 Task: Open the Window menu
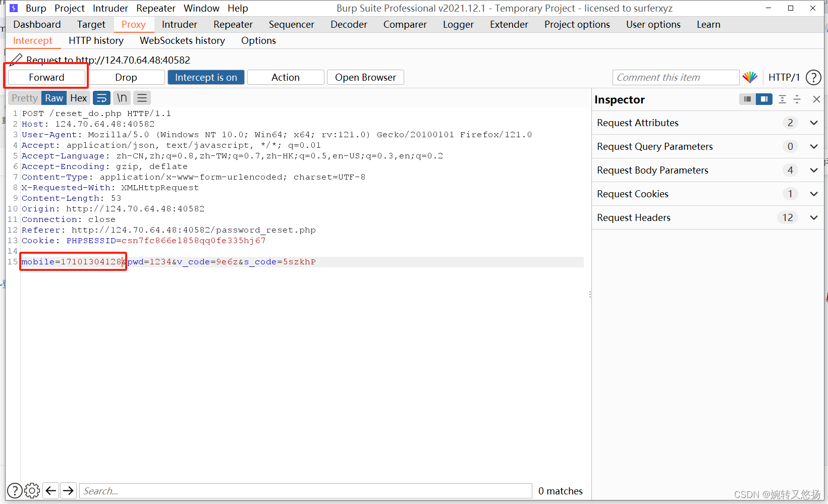click(x=201, y=8)
